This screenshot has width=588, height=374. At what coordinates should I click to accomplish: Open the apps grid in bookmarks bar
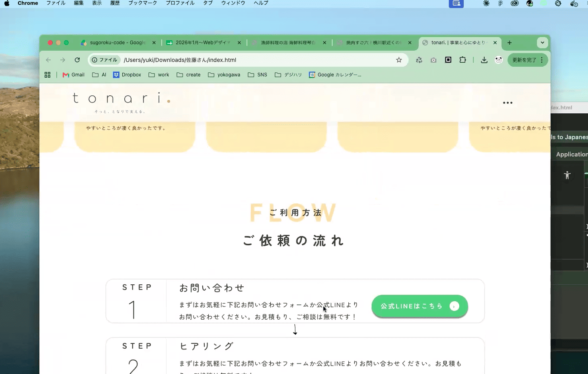47,75
